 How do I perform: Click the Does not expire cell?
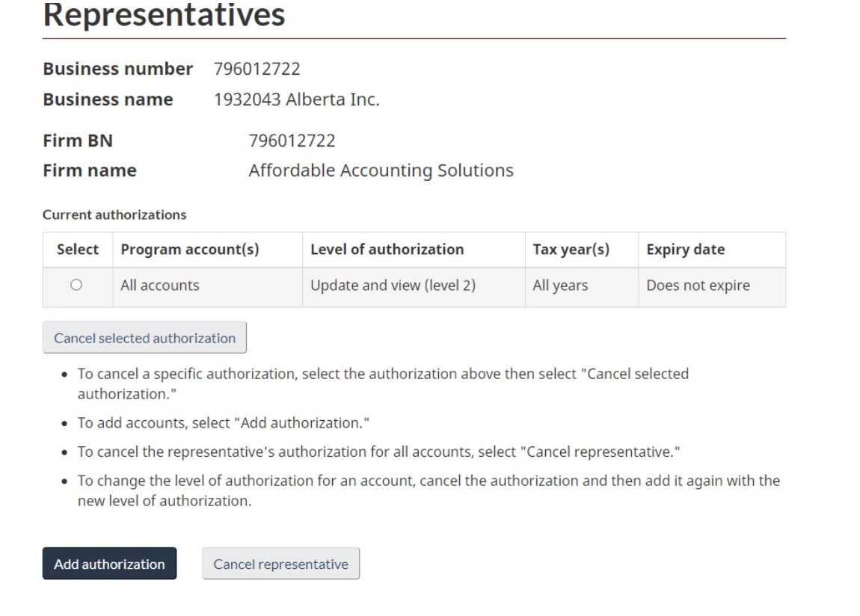[698, 286]
